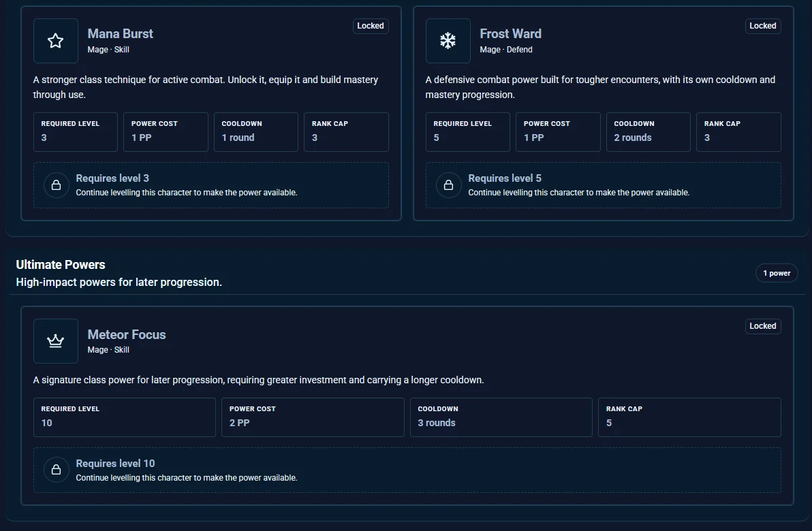Click the 'Mage · Skill' subtitle under Mana Burst

tap(108, 50)
